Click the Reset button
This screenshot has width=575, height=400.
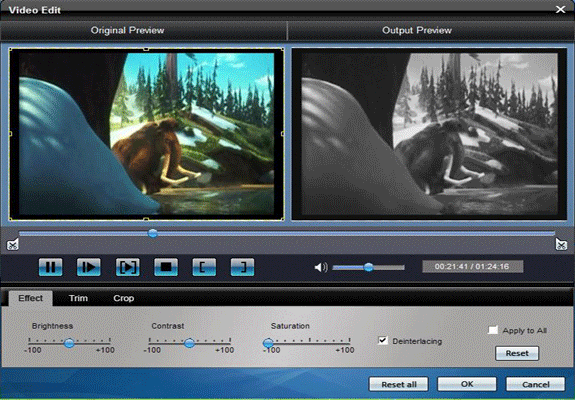click(517, 353)
